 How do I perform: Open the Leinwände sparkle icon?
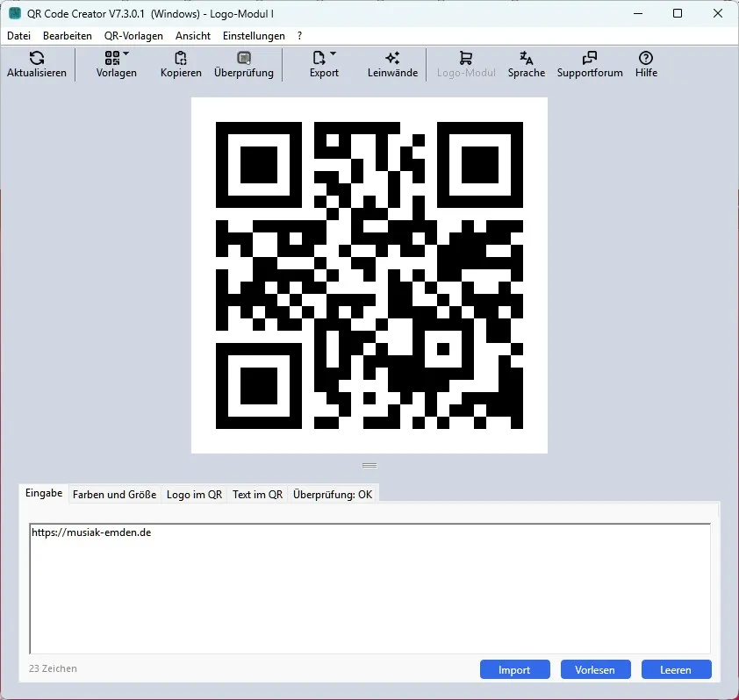point(392,58)
